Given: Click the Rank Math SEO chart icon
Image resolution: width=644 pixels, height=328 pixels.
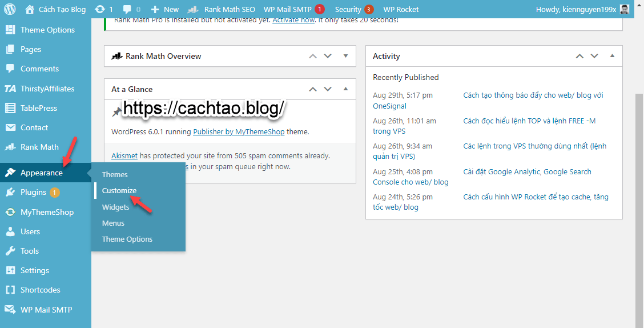Looking at the screenshot, I should (x=194, y=9).
